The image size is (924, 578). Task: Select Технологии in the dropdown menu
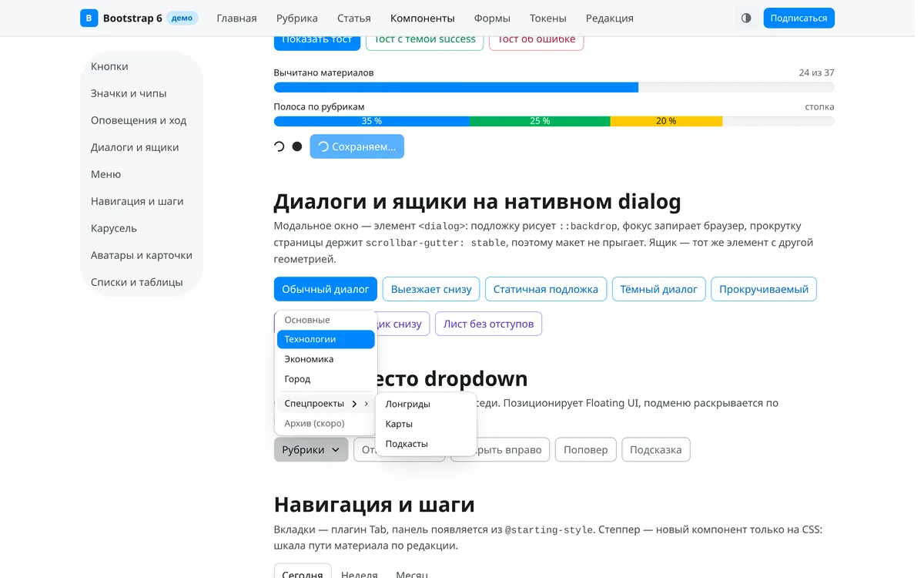[x=326, y=339]
